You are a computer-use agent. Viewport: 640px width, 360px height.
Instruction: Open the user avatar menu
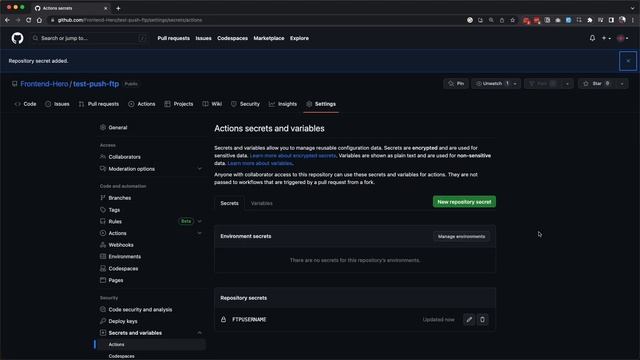coord(623,38)
